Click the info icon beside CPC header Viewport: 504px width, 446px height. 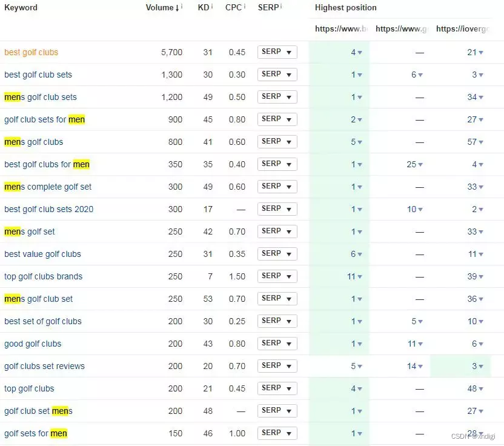point(245,7)
